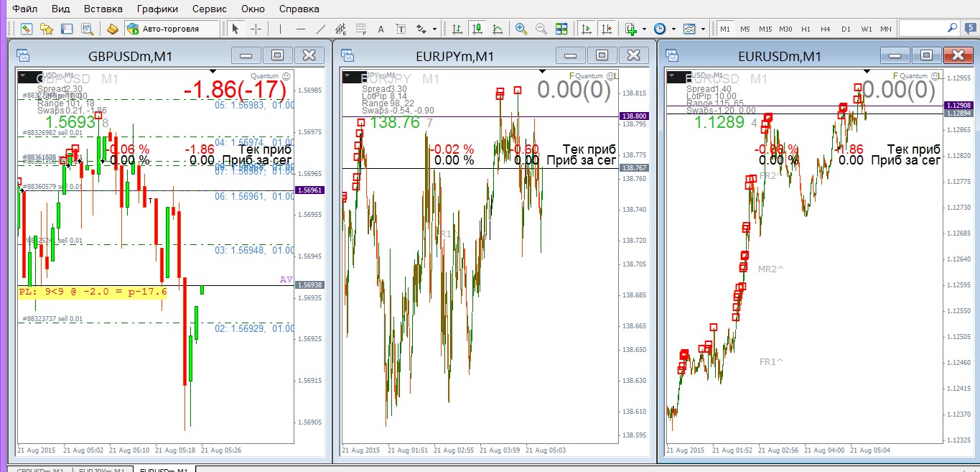
Task: Select the arrow cursor tool
Action: (235, 29)
